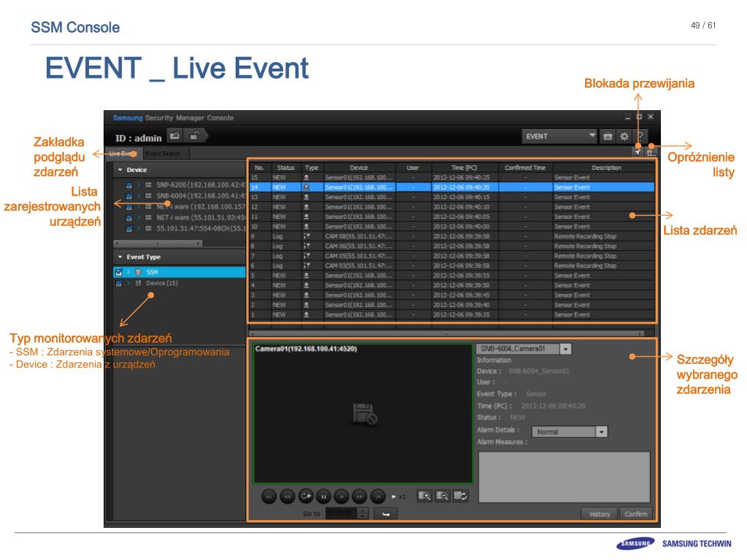Screen dimensions: 747x560
Task: Click the log type icon in event row 9
Action: 306,236
